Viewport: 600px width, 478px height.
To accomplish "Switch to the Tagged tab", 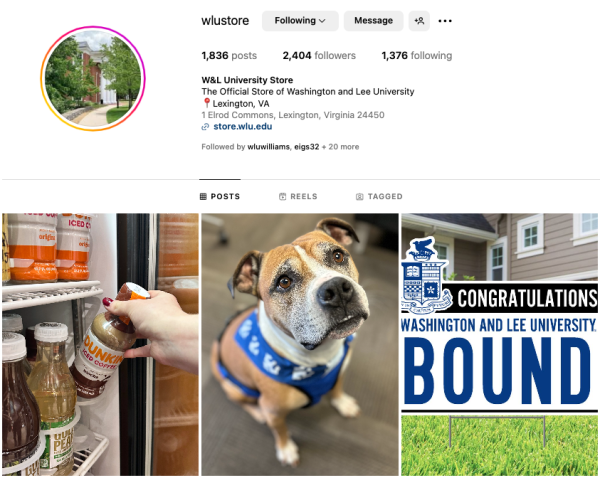I will click(379, 196).
